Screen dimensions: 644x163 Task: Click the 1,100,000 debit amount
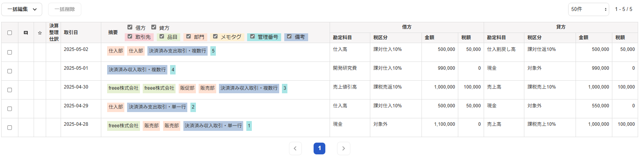pyautogui.click(x=445, y=124)
